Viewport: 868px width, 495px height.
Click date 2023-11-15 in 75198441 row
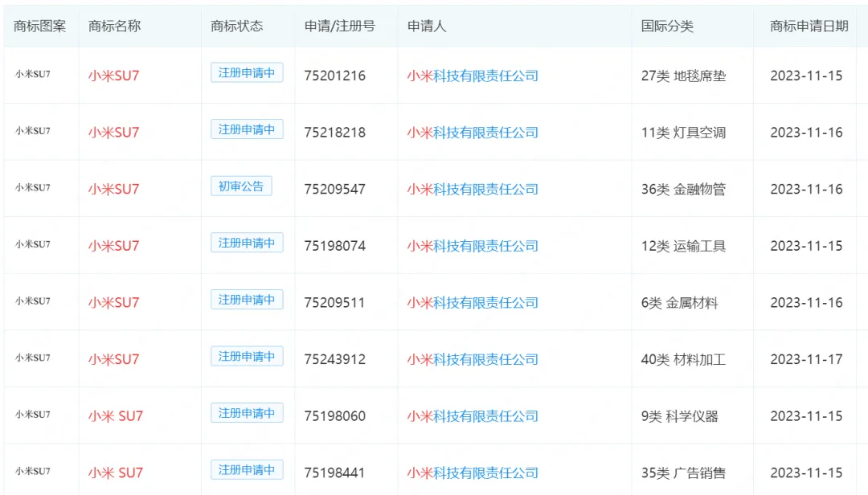coord(807,472)
